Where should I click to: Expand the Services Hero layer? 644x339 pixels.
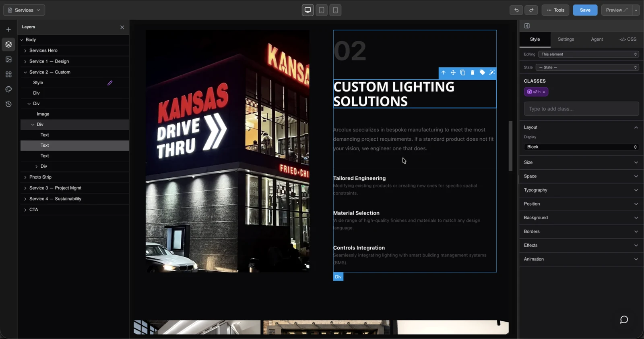(x=25, y=51)
